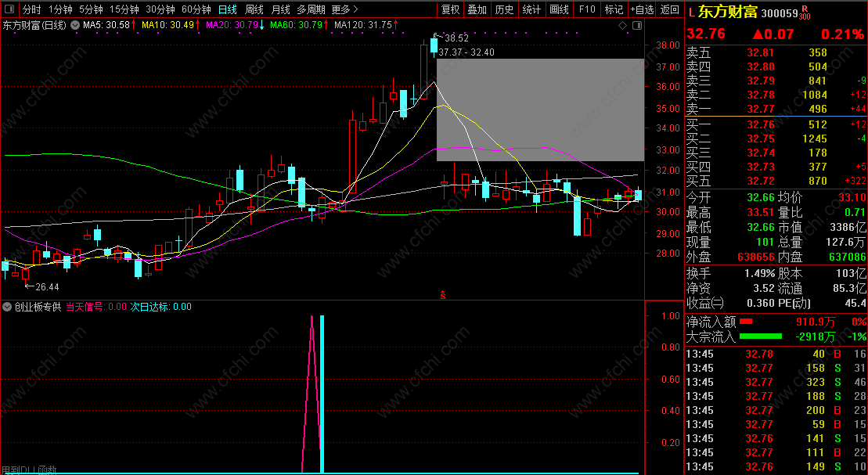Click the stock code 300059
Screen dimensions: 868x475
[x=780, y=13]
